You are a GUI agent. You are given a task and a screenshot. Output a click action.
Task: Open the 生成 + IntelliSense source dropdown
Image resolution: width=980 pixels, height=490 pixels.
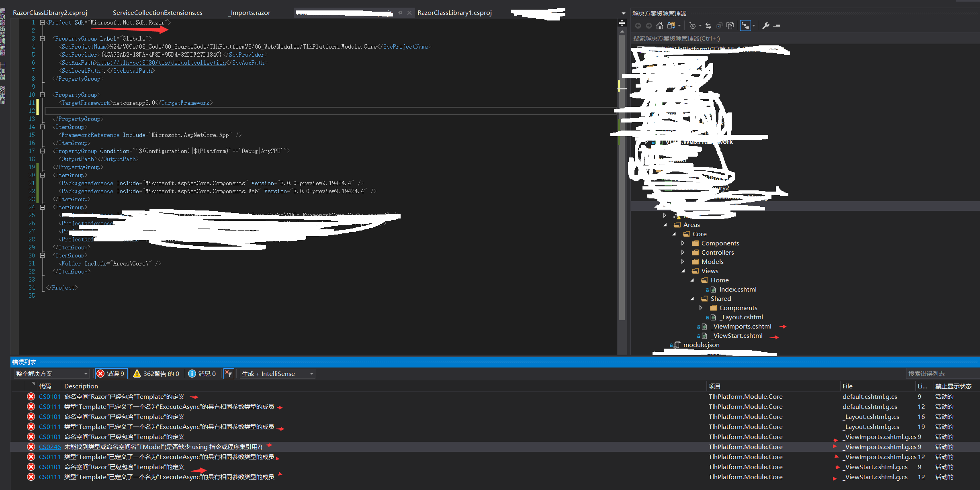click(277, 374)
